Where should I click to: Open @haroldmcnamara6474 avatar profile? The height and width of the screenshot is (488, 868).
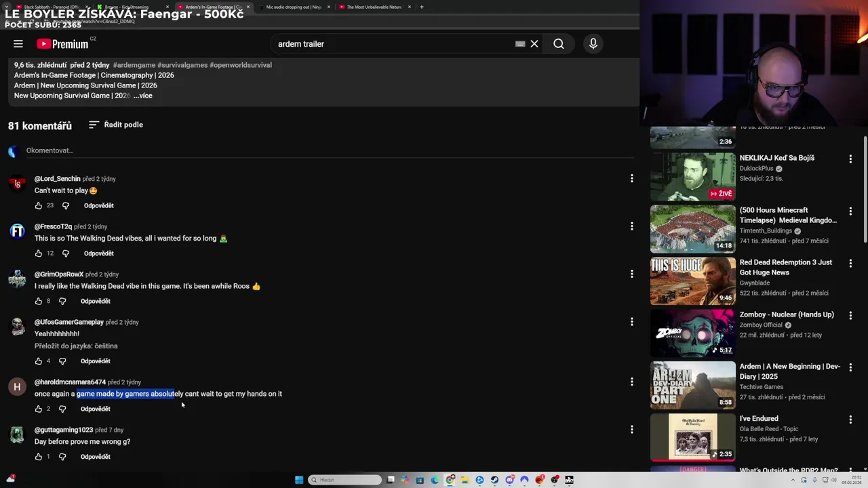pos(17,387)
